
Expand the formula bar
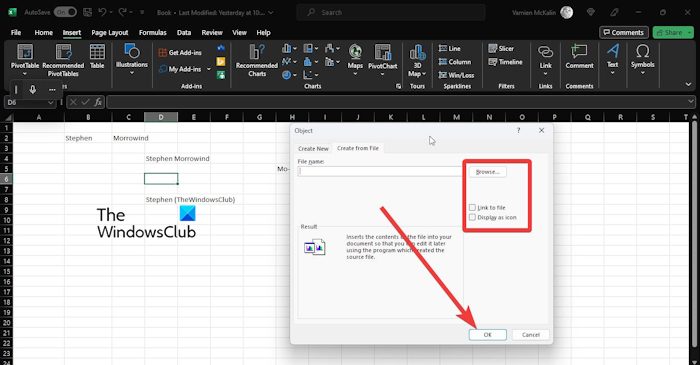(691, 102)
